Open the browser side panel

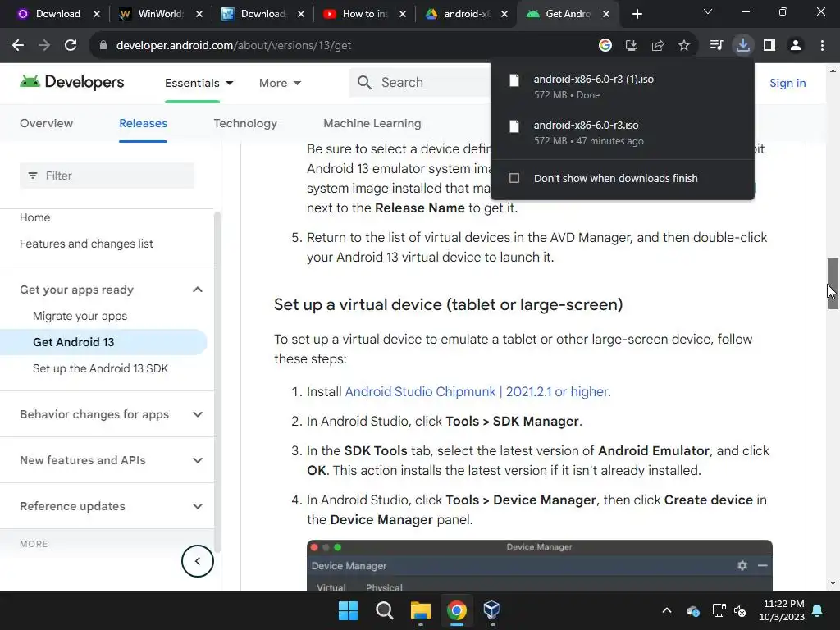coord(769,46)
